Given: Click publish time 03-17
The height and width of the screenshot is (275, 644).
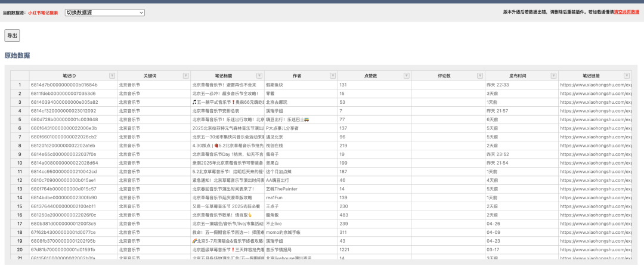Looking at the screenshot, I should (x=522, y=249).
